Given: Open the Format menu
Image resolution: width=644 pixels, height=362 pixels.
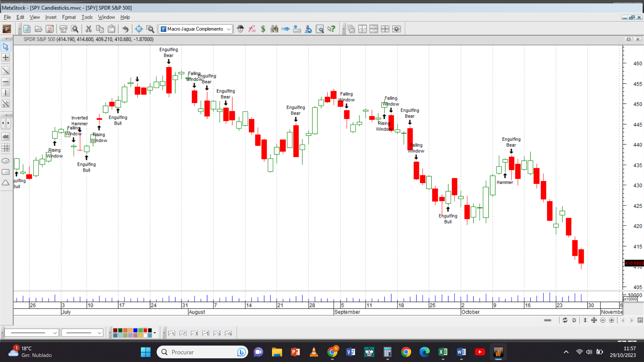Looking at the screenshot, I should 69,17.
